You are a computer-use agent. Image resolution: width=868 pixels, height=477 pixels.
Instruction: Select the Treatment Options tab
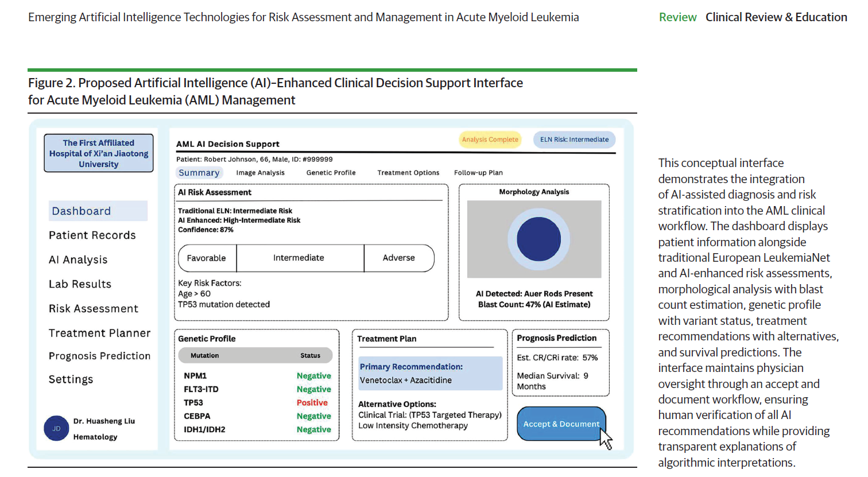(x=408, y=173)
